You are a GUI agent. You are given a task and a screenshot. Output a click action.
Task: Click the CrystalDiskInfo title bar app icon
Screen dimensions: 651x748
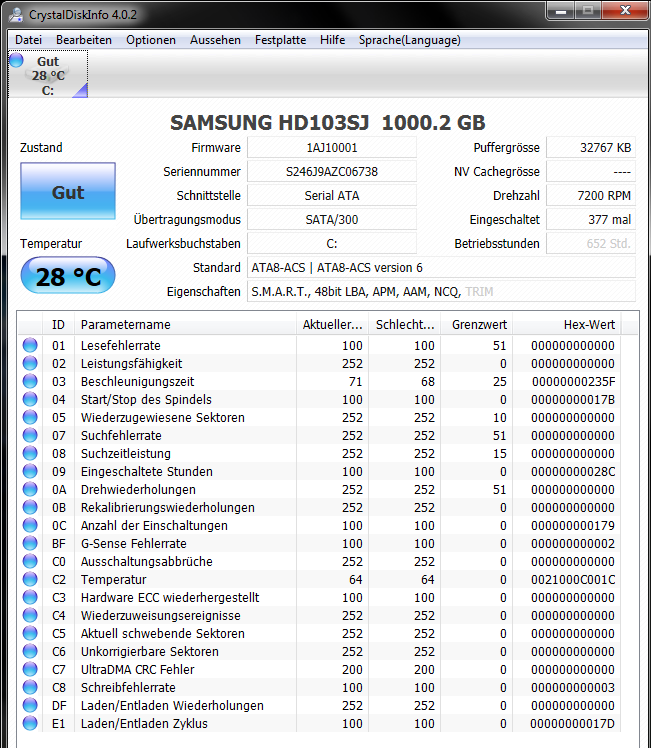pyautogui.click(x=17, y=15)
